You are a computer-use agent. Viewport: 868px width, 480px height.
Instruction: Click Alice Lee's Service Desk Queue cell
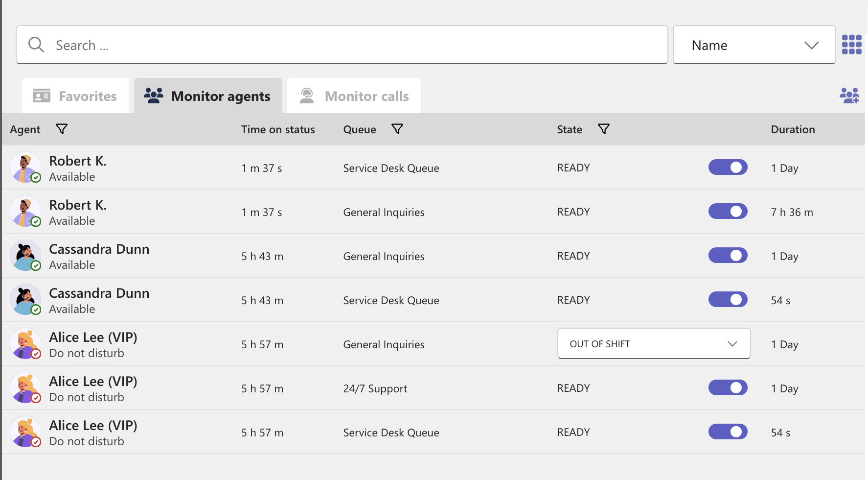tap(391, 432)
